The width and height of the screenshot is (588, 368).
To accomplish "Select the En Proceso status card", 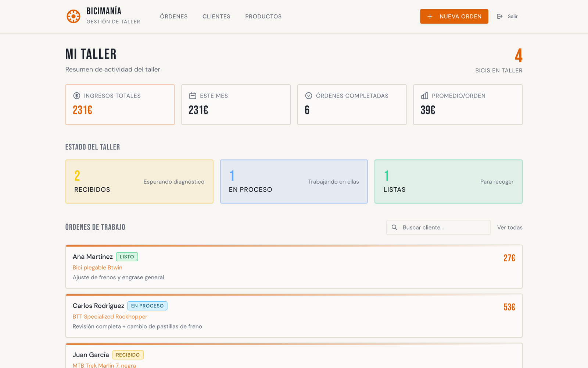I will [x=294, y=181].
